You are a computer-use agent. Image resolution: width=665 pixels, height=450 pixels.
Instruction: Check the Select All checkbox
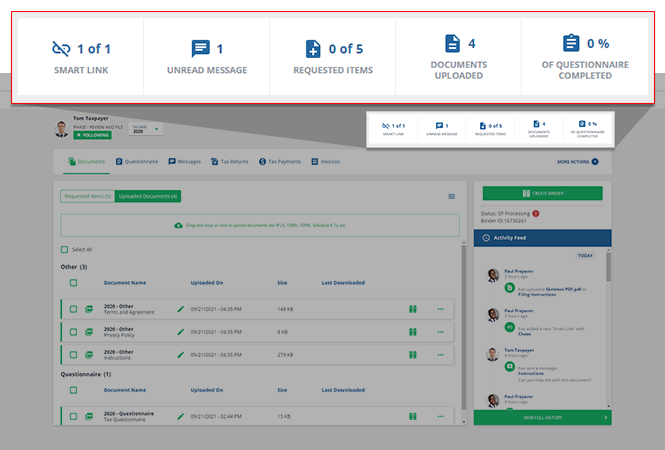click(65, 249)
